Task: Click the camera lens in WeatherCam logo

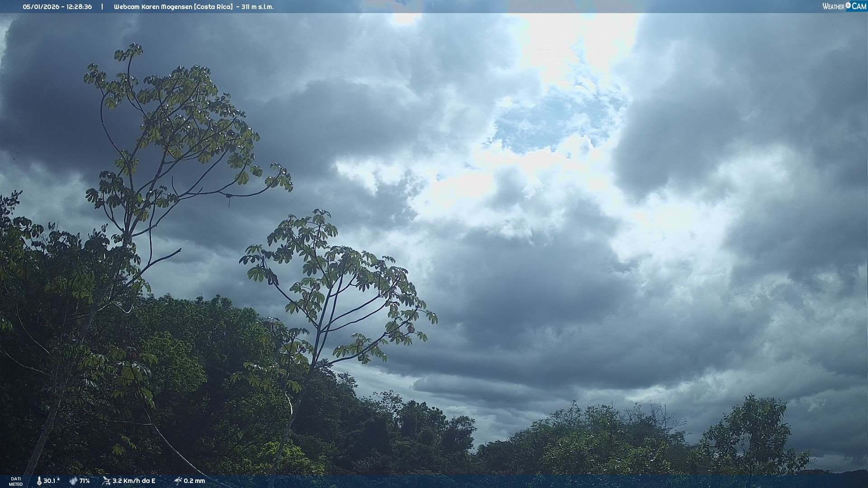Action: pyautogui.click(x=848, y=5)
